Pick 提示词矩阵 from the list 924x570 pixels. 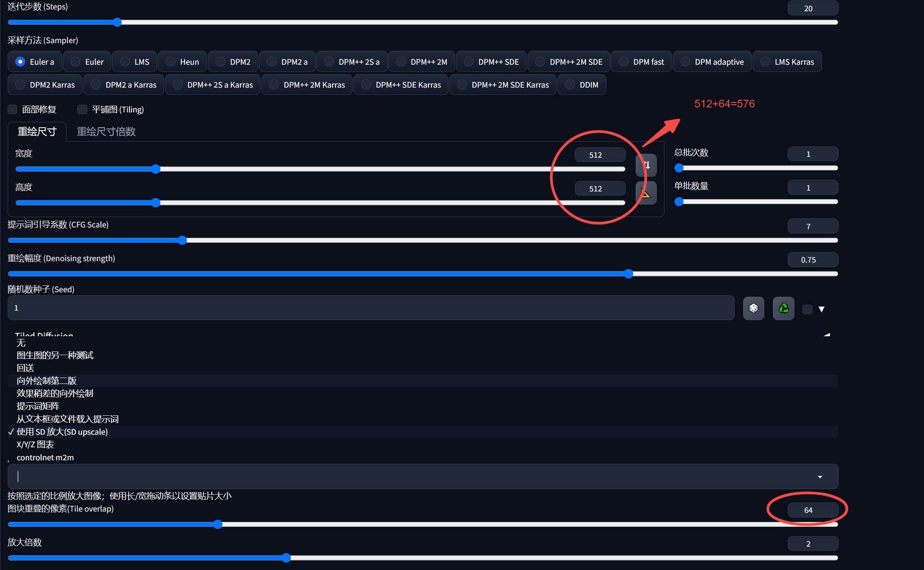point(423,406)
